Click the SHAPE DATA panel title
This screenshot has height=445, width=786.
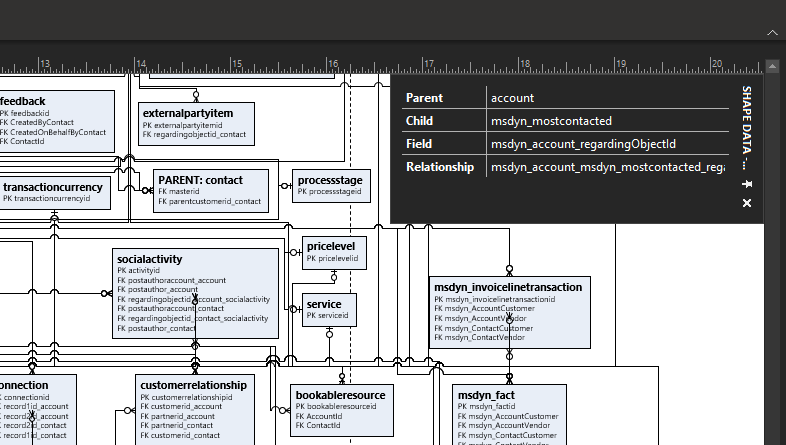747,127
